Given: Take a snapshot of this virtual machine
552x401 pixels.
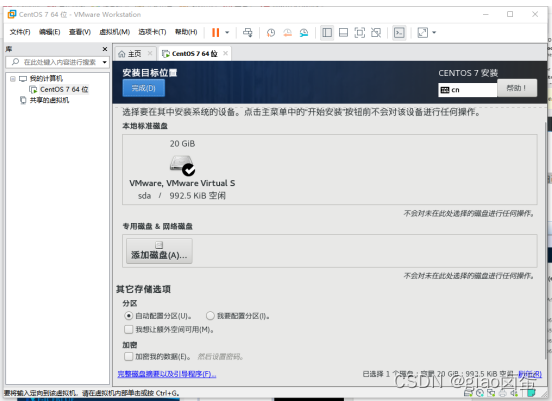Looking at the screenshot, I should pos(271,32).
